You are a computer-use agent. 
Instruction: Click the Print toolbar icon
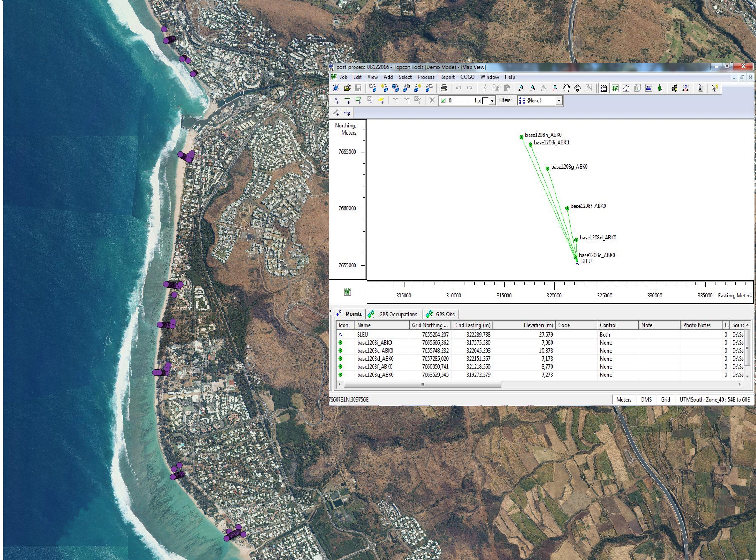443,88
